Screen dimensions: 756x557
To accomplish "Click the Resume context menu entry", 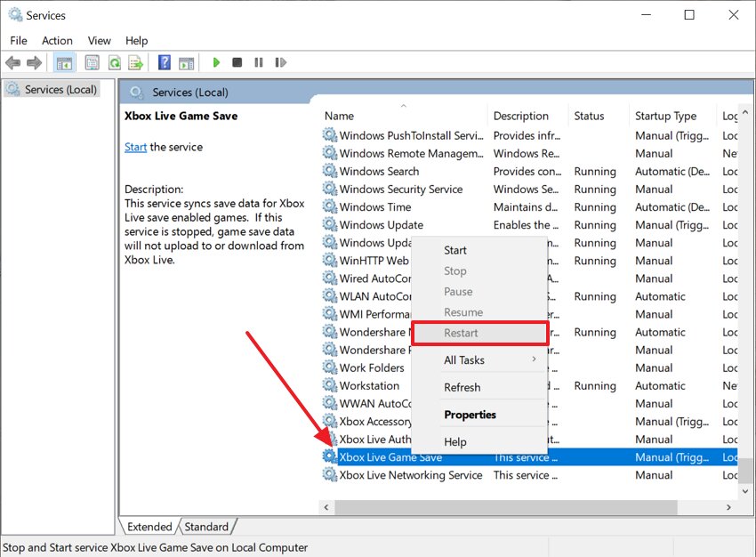I will [479, 312].
